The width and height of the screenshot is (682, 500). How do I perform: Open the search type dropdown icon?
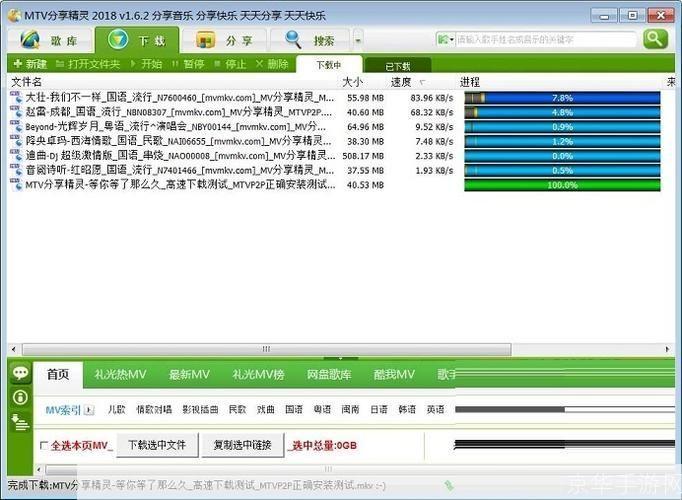pos(445,40)
